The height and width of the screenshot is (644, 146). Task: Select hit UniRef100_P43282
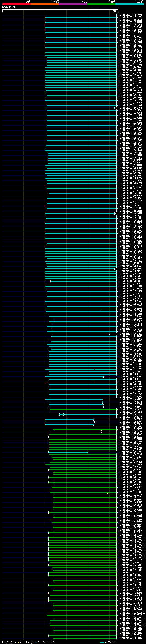pos(131,364)
